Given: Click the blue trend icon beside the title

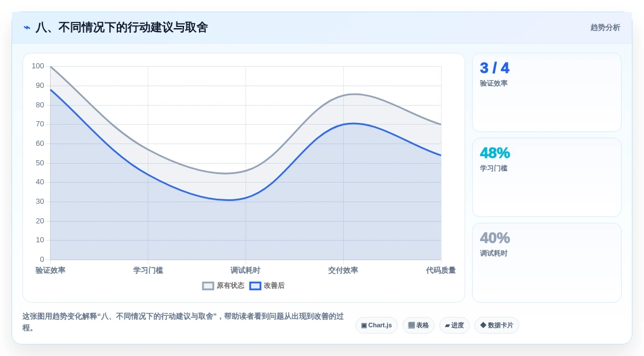Looking at the screenshot, I should 27,28.
